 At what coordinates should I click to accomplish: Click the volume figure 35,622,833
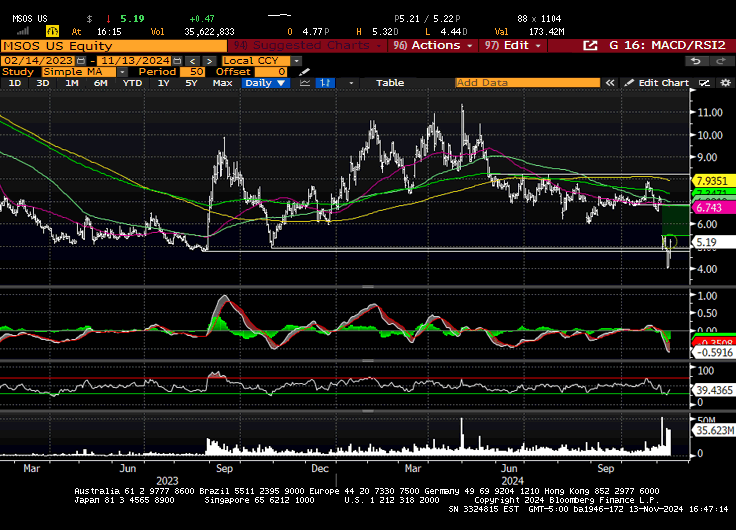tap(209, 32)
